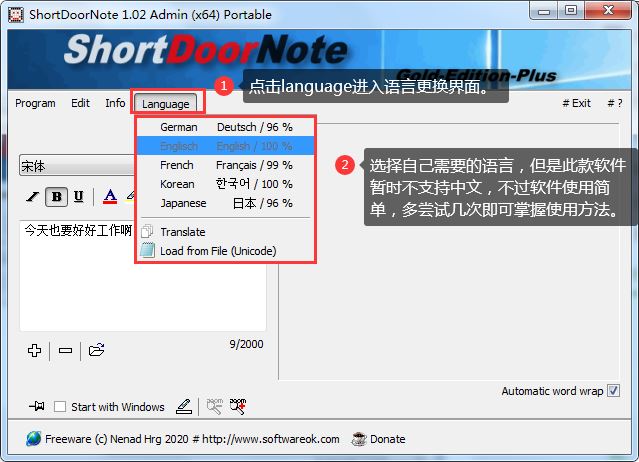Close the ShortDoorNote window

(608, 10)
